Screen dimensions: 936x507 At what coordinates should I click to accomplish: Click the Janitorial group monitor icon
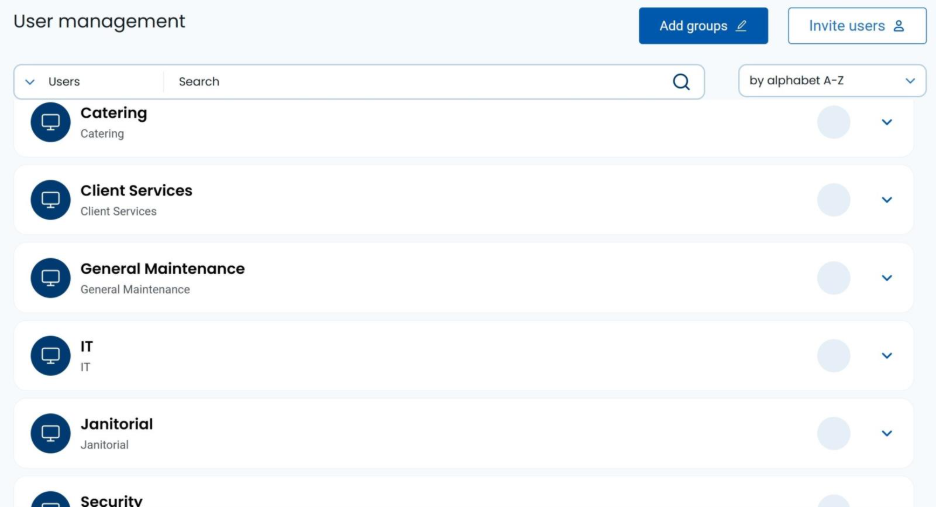pyautogui.click(x=51, y=433)
